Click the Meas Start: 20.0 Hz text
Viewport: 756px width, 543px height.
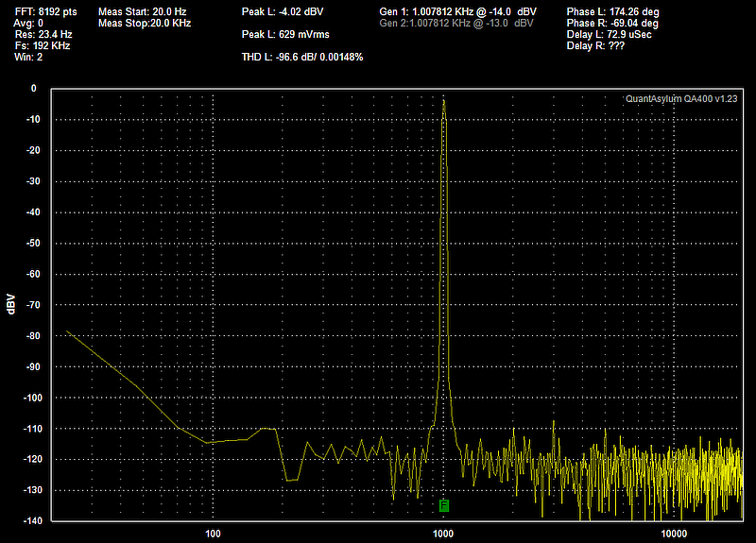click(x=143, y=11)
